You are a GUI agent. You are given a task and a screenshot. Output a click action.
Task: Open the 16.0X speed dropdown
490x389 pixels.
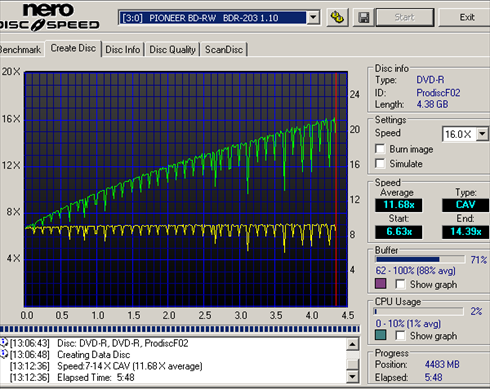coord(482,134)
